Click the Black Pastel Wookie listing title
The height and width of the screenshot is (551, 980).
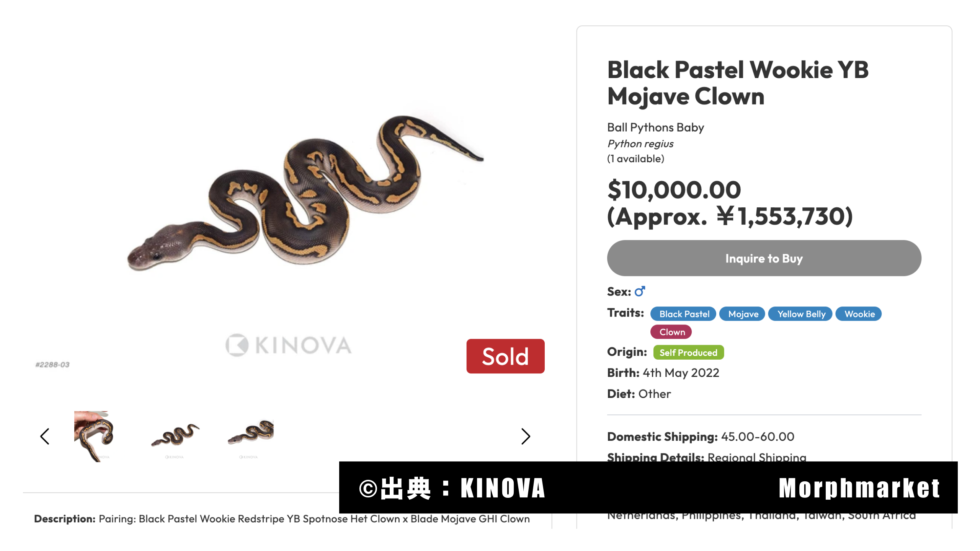pyautogui.click(x=737, y=83)
